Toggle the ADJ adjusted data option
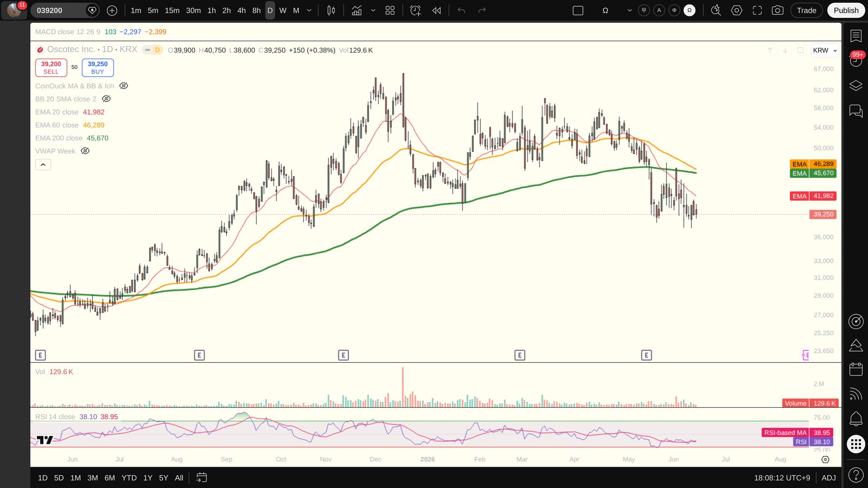Screen dimensions: 868x488 [828, 478]
